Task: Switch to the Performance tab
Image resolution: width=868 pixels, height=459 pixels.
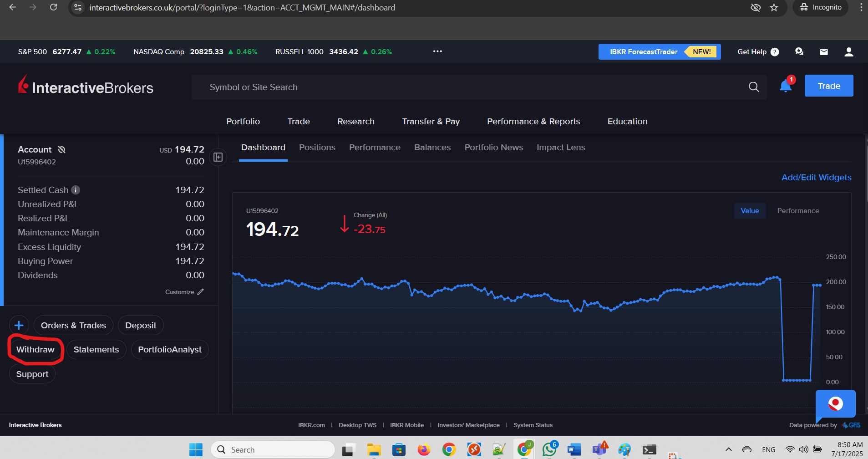Action: click(x=375, y=148)
